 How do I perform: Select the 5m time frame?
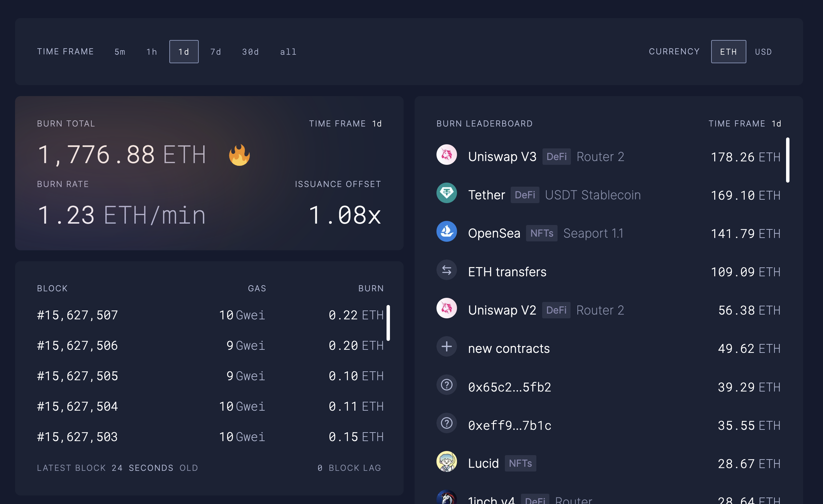[120, 52]
